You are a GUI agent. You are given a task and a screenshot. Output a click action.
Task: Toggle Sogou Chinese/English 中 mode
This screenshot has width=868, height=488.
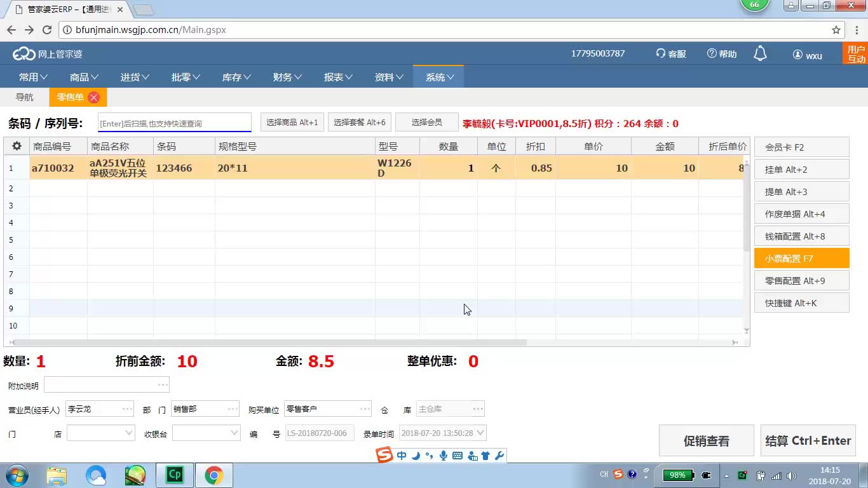402,456
